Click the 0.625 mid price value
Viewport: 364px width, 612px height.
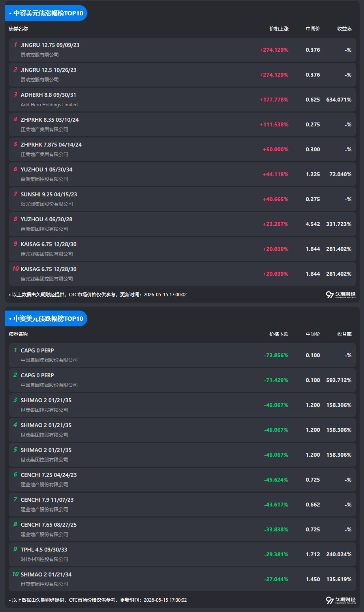(x=313, y=100)
